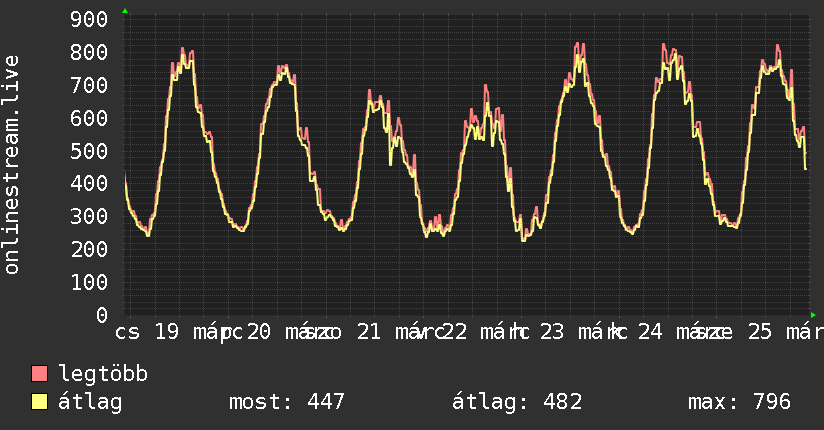Click the '22 márc' date label
The height and width of the screenshot is (430, 824).
pyautogui.click(x=486, y=332)
